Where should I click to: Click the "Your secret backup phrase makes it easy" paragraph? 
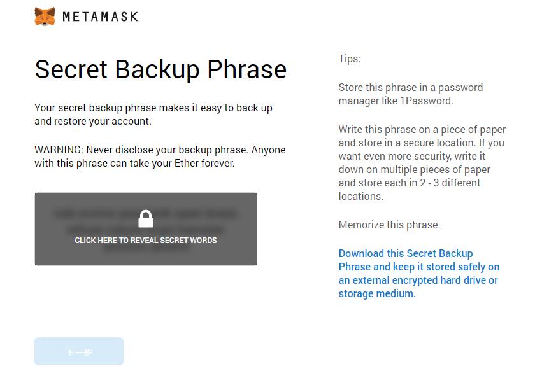pyautogui.click(x=153, y=108)
